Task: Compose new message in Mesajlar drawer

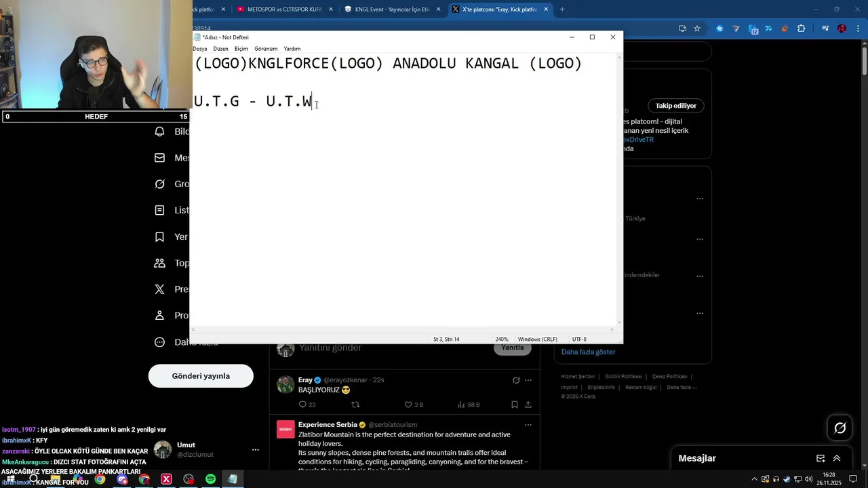Action: click(821, 458)
